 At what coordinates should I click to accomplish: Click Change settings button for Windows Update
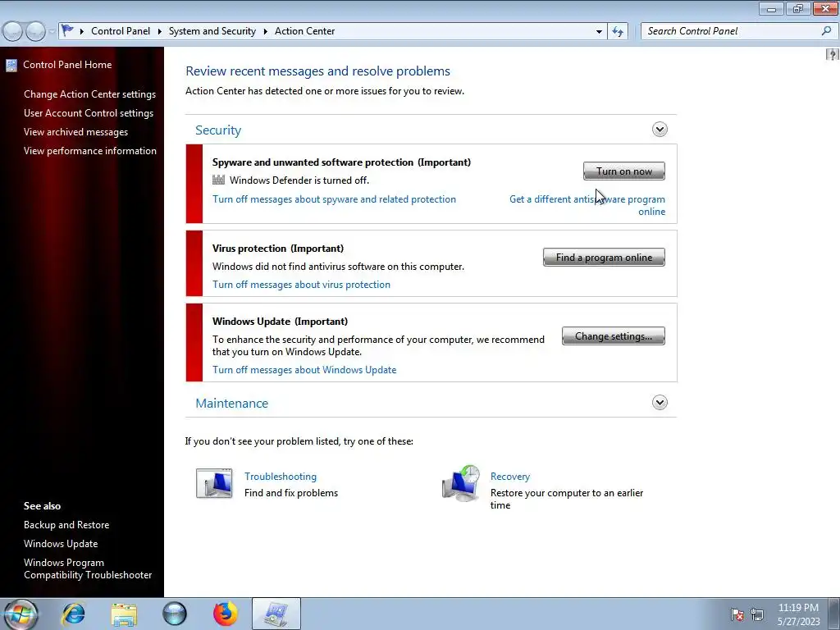[614, 336]
